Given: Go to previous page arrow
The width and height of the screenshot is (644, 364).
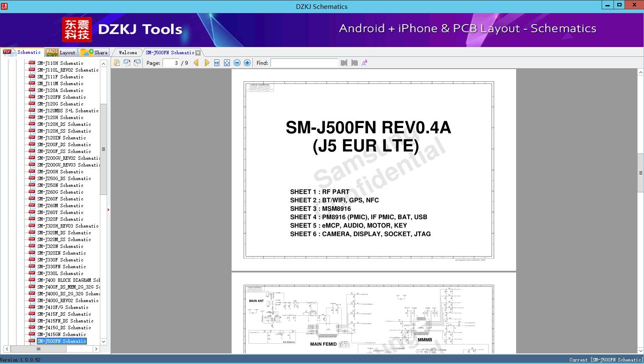Looking at the screenshot, I should coord(196,63).
